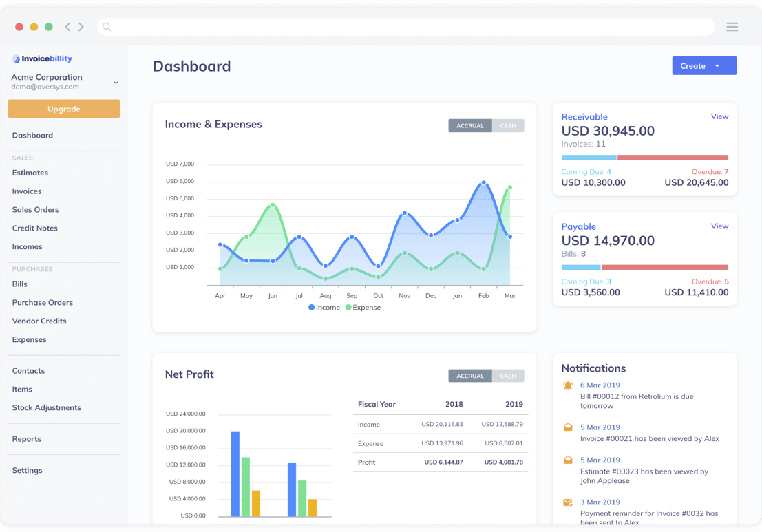The height and width of the screenshot is (532, 762).
Task: Click the orange Upgrade button
Action: coord(64,109)
